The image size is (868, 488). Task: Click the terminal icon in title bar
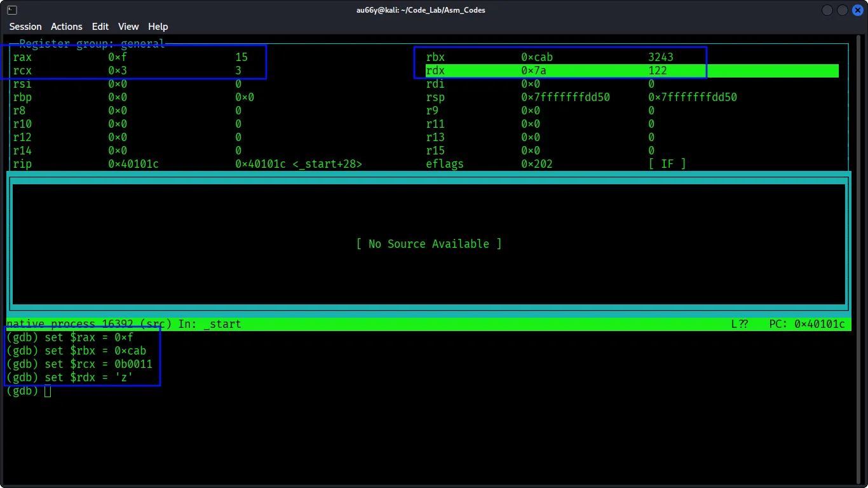12,10
